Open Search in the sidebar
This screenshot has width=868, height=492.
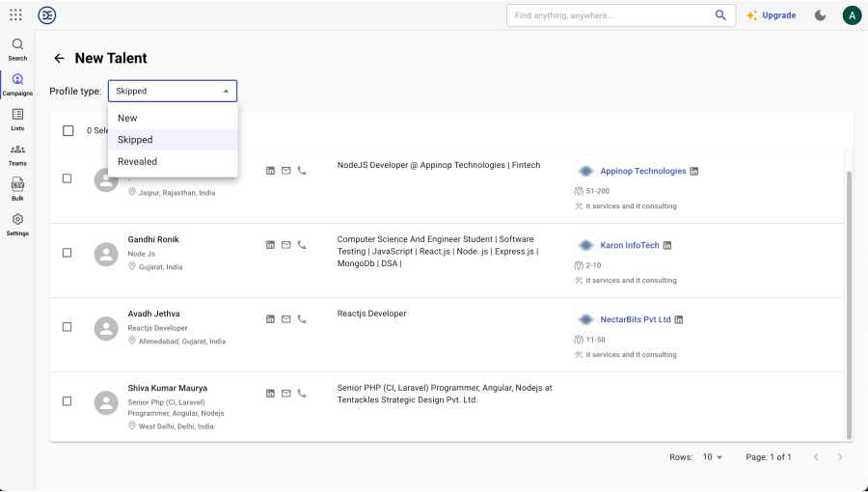click(17, 49)
